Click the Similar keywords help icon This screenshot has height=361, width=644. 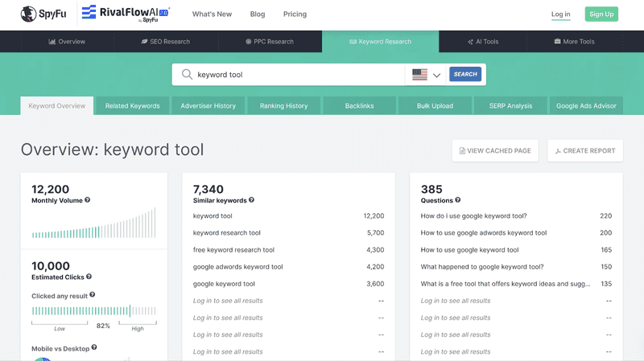pyautogui.click(x=251, y=200)
